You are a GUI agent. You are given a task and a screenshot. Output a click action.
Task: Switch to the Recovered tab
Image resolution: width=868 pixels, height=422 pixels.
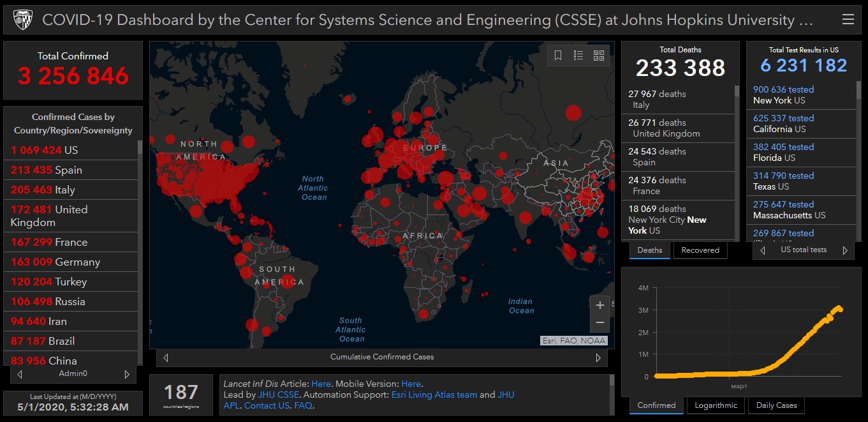pyautogui.click(x=700, y=250)
